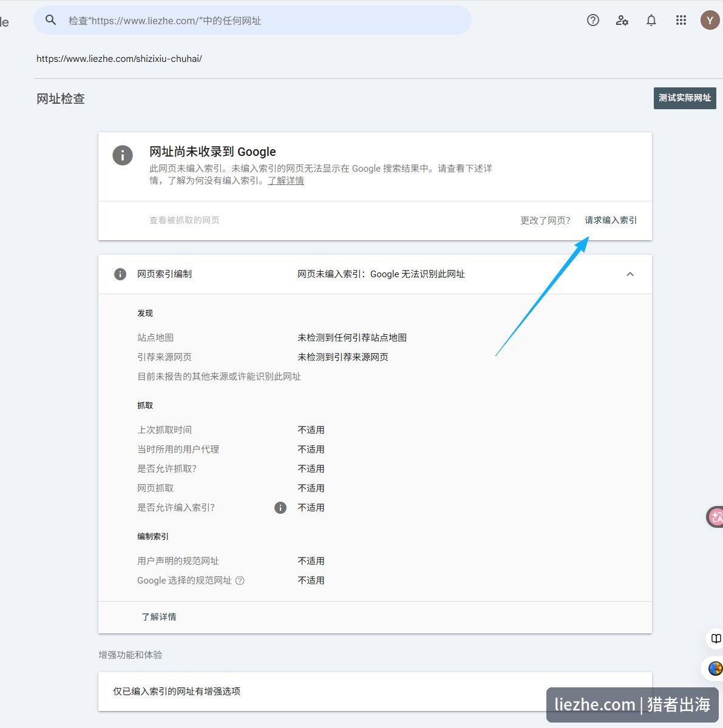The height and width of the screenshot is (728, 723).
Task: Focus the URL inspection search field
Action: 253,20
